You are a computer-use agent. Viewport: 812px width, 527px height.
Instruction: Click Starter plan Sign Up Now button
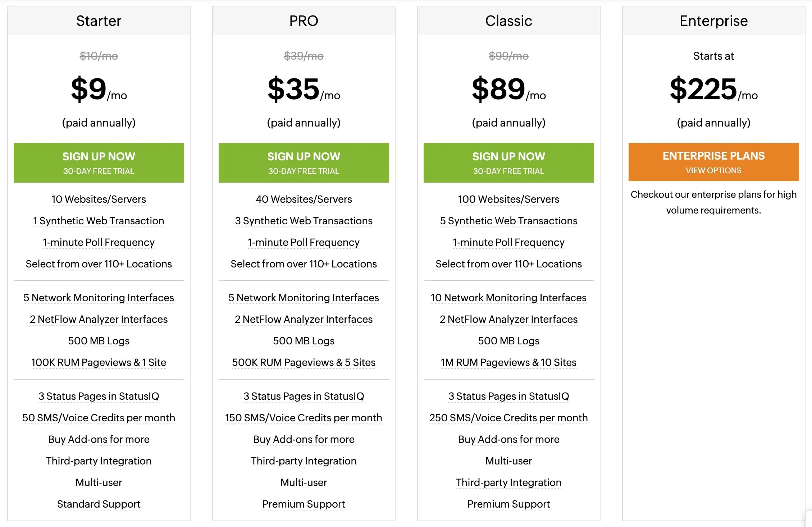click(x=99, y=162)
